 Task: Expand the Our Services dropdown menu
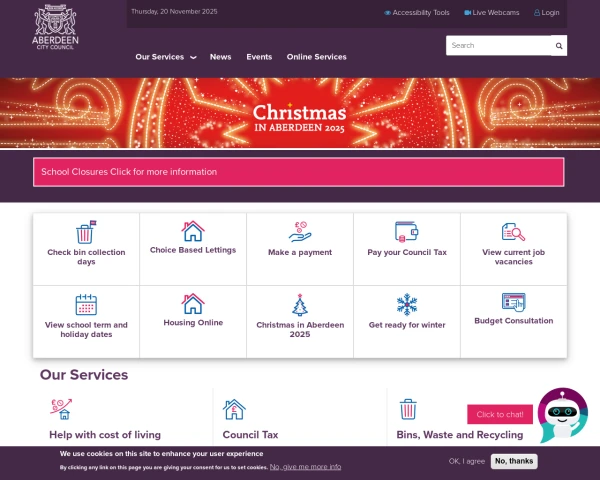point(166,57)
